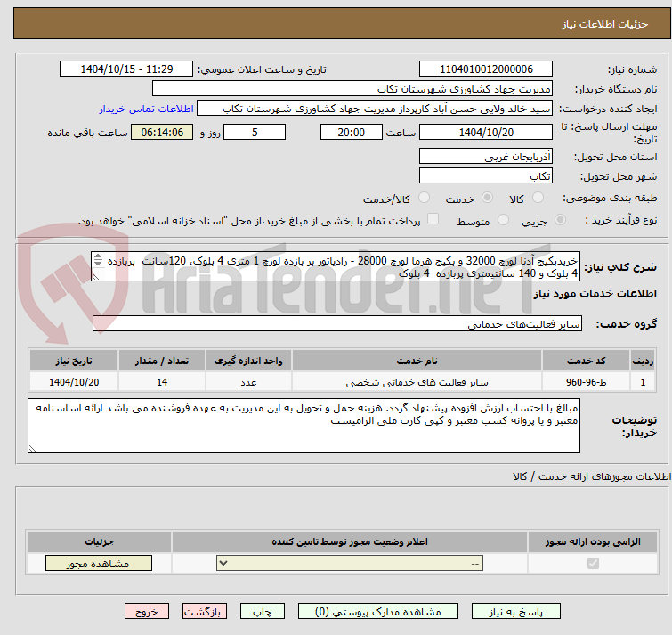Click the announcement date field 1404/10/15 - 11:29
Viewport: 672px width, 635px height.
click(x=126, y=69)
